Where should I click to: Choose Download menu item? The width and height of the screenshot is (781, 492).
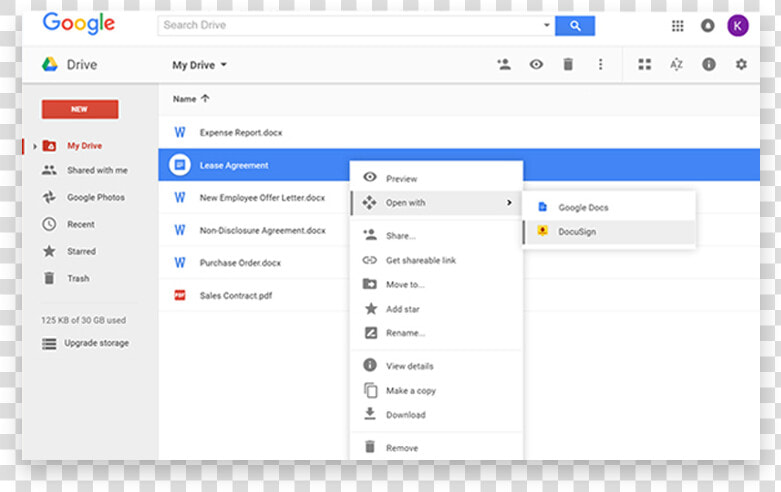[436, 414]
